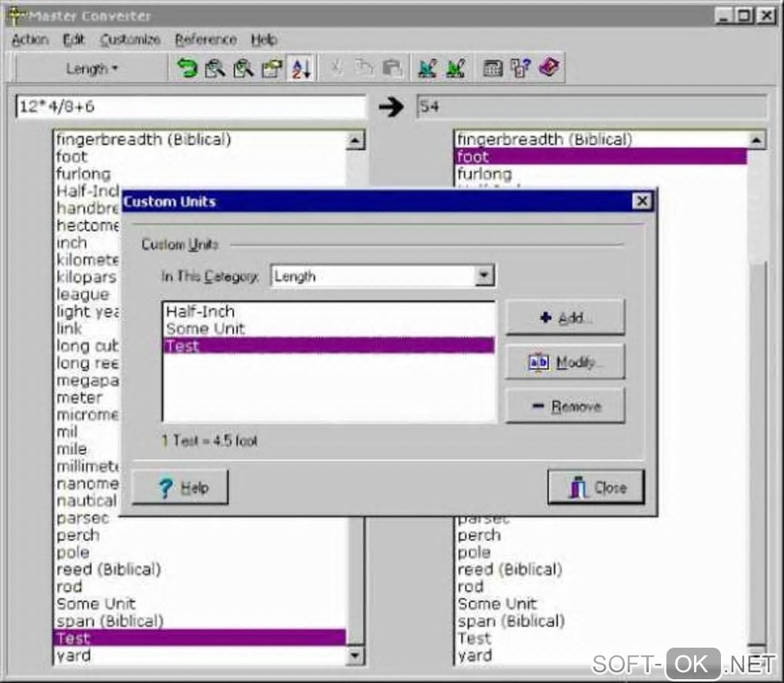Open the calculator toolbar icon

click(x=493, y=68)
